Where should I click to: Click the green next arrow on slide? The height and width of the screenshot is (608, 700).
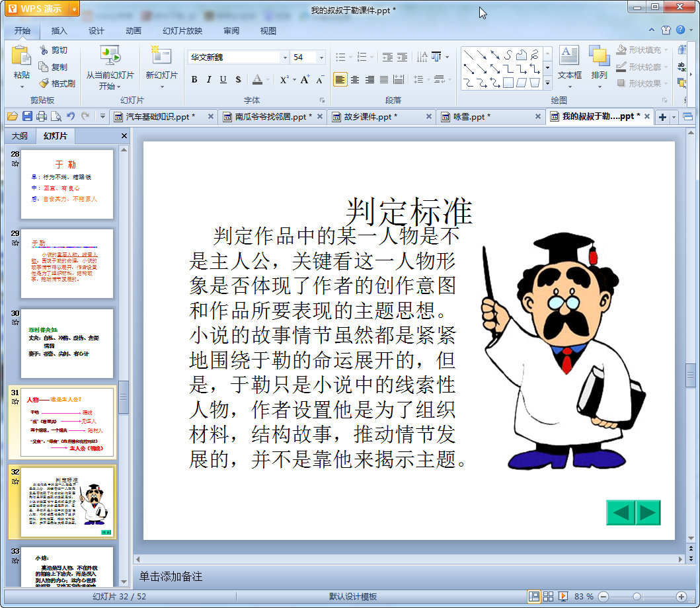pyautogui.click(x=647, y=512)
